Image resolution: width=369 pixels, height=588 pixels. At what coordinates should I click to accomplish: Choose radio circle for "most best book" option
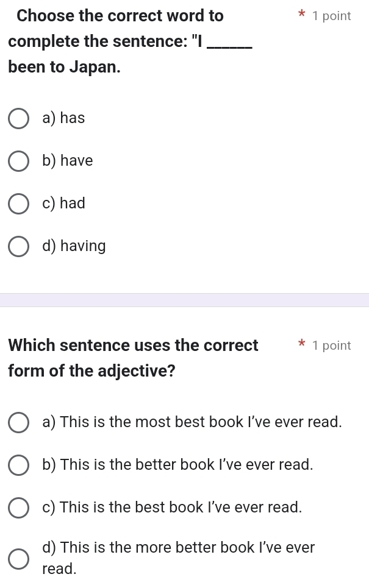[x=18, y=422]
